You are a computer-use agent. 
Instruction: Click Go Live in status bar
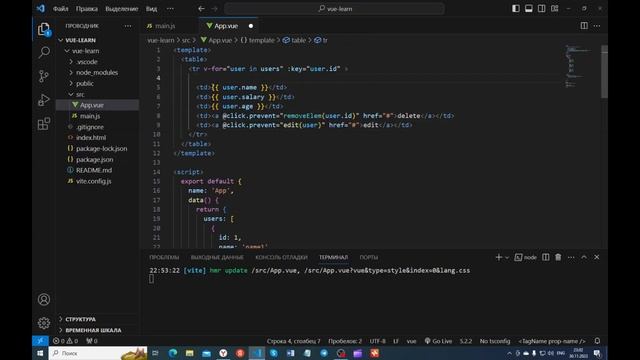click(x=438, y=341)
